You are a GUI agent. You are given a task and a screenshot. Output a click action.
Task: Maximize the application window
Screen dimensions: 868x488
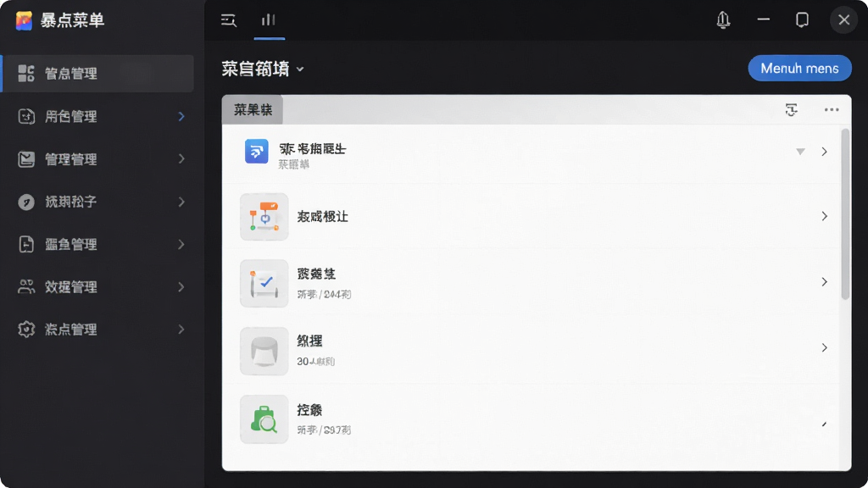coord(802,20)
